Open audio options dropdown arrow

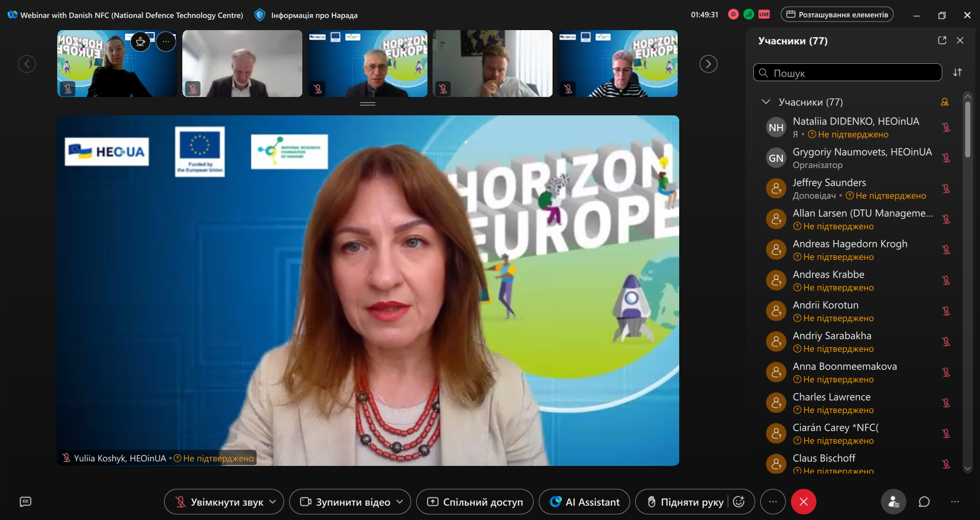point(273,502)
